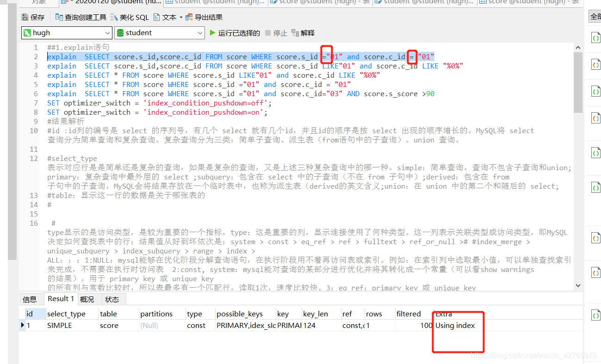Place cursor on the ##1.explain语句 comment line

[x=78, y=47]
